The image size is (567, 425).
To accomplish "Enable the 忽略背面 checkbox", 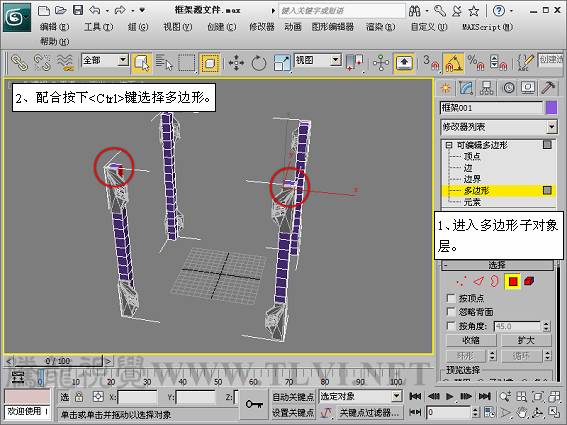I will [451, 312].
